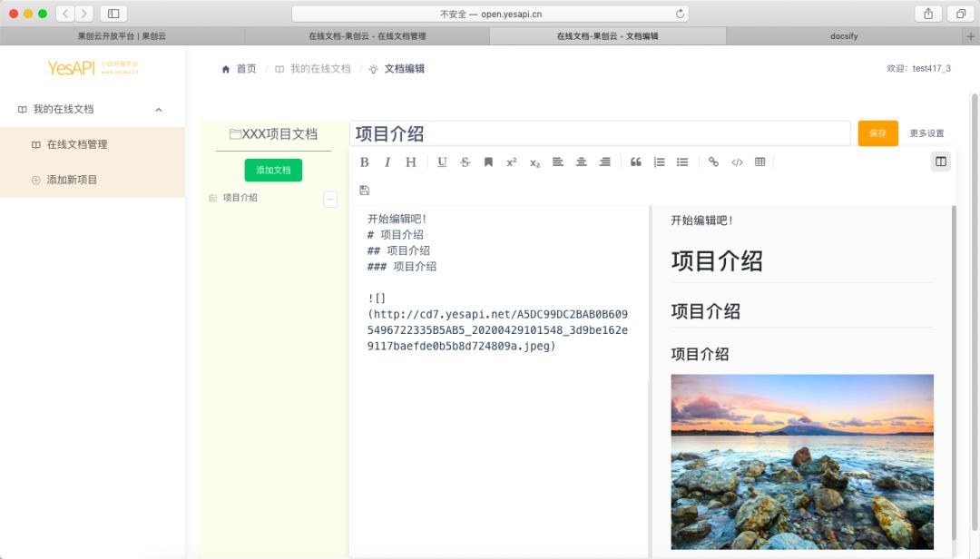This screenshot has height=559, width=980.
Task: Apply italic formatting
Action: [387, 162]
